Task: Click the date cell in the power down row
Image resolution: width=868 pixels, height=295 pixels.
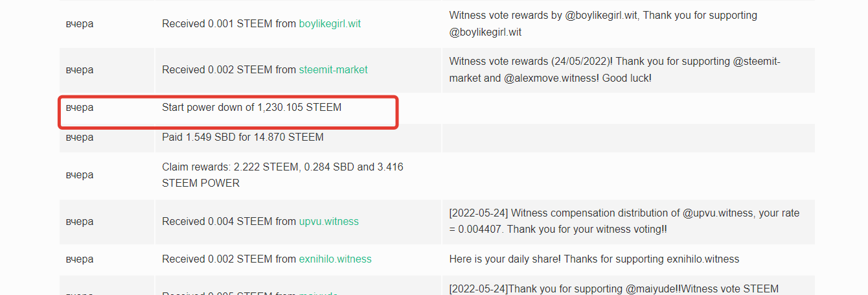Action: point(80,108)
